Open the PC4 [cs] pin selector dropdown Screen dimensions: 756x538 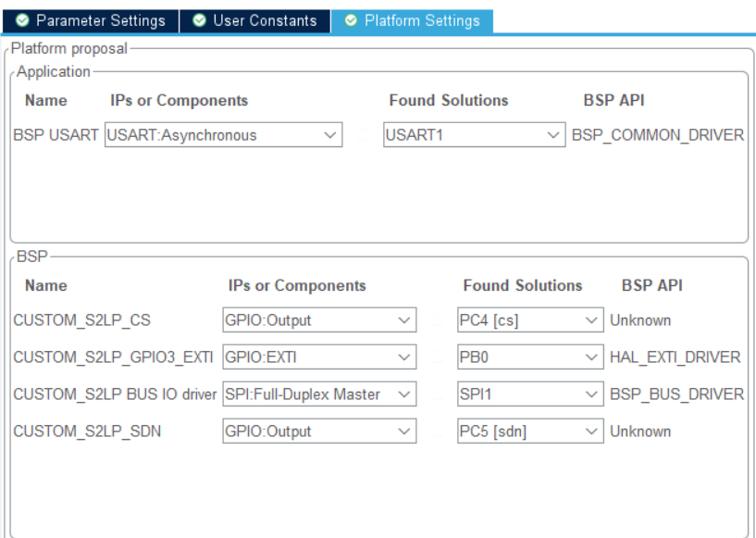[x=593, y=320]
